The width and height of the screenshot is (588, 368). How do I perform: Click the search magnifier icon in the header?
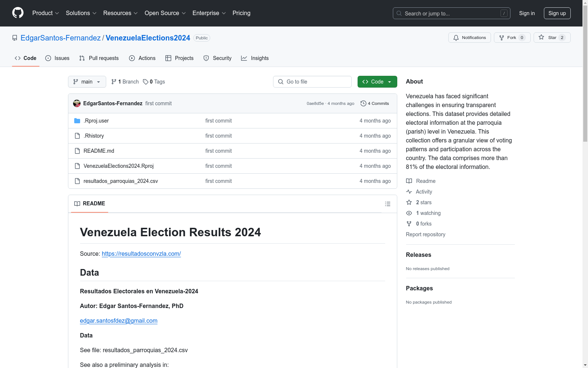click(399, 13)
